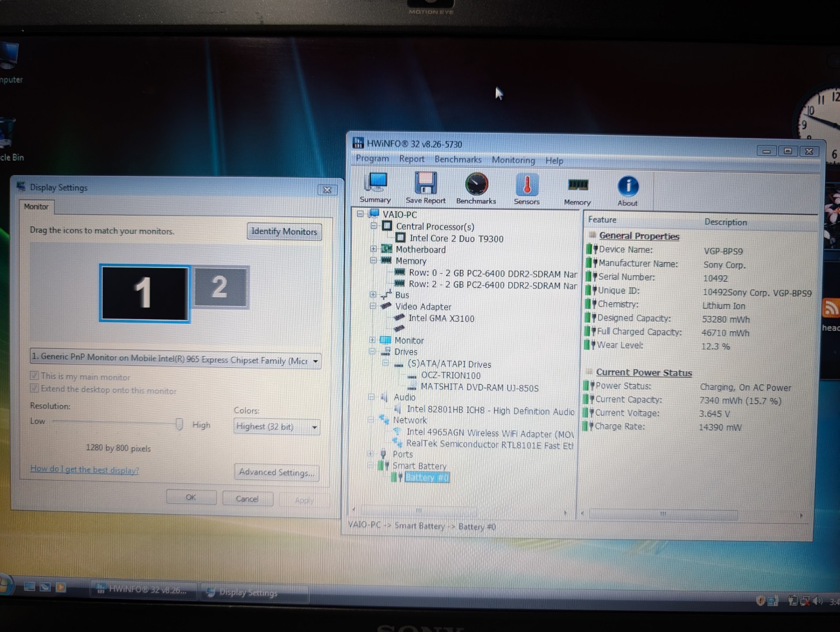The width and height of the screenshot is (840, 632).
Task: Click the Description column header
Action: tap(726, 222)
